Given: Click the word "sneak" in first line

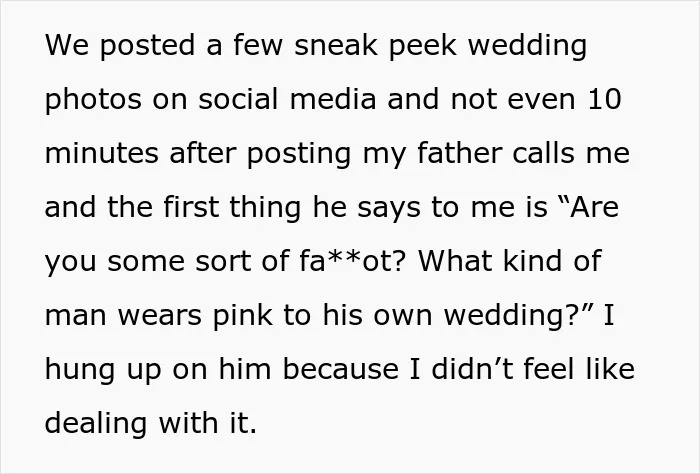Looking at the screenshot, I should tap(336, 45).
